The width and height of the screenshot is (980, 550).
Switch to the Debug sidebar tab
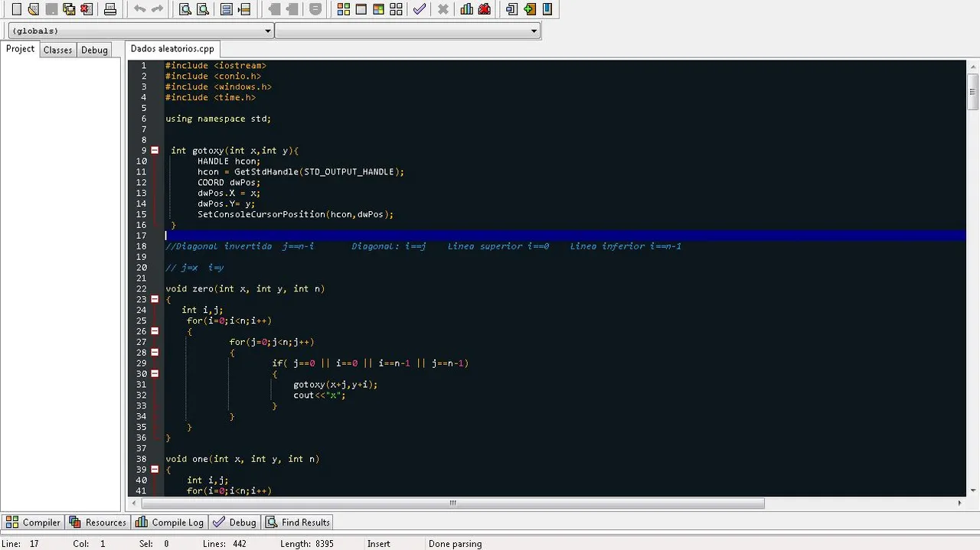coord(94,50)
